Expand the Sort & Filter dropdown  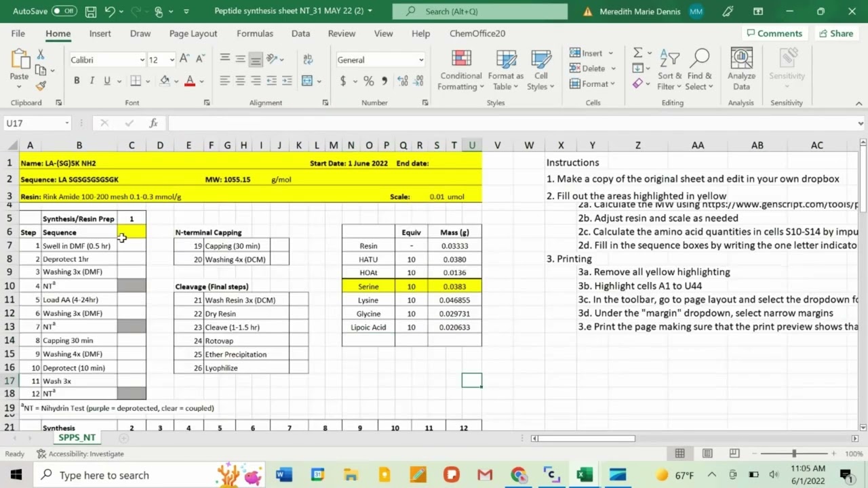(669, 70)
